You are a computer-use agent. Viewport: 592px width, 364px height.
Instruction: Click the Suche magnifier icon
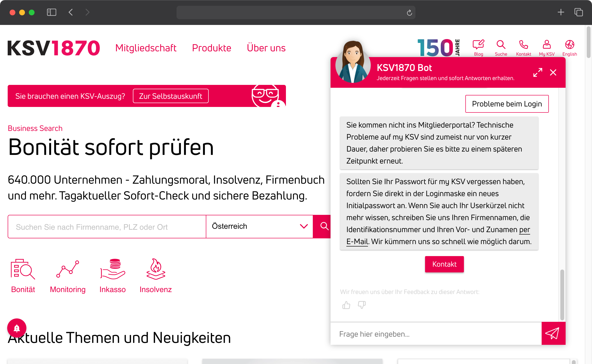tap(501, 48)
